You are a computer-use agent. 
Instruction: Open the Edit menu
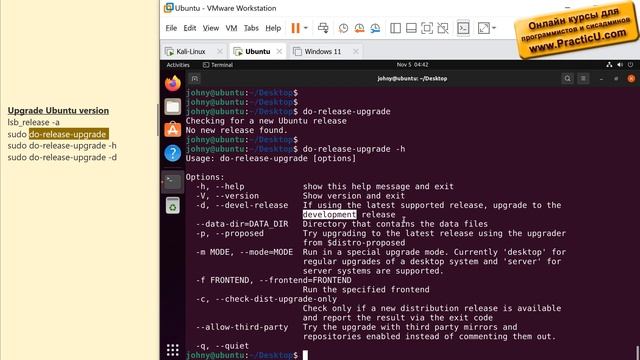(189, 28)
